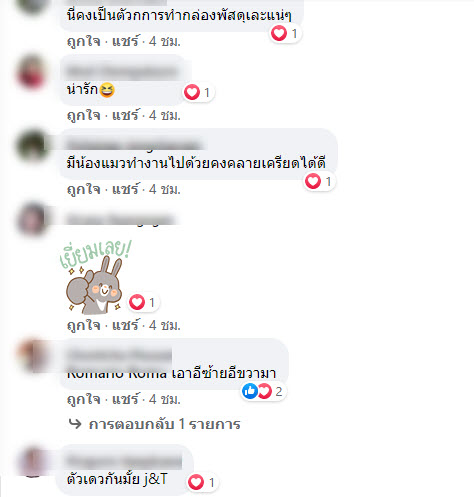Screen dimensions: 474x497
Task: Click heart reaction beside the rabbit sticker
Action: (137, 302)
